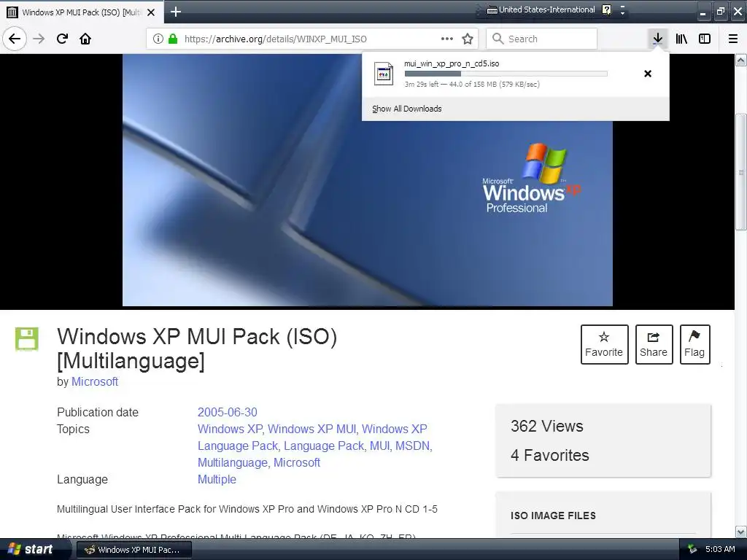Open page actions three-dot menu
Screen dimensions: 747x560
point(447,39)
